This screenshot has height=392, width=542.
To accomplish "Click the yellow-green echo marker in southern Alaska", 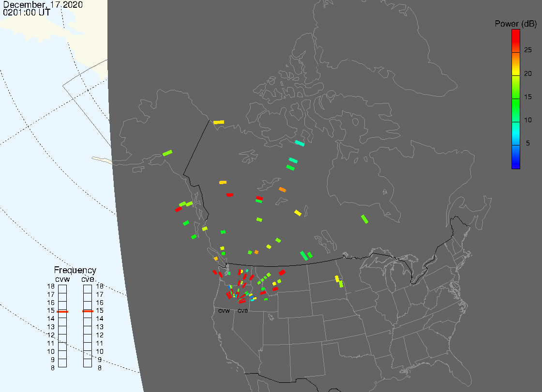I will [167, 153].
